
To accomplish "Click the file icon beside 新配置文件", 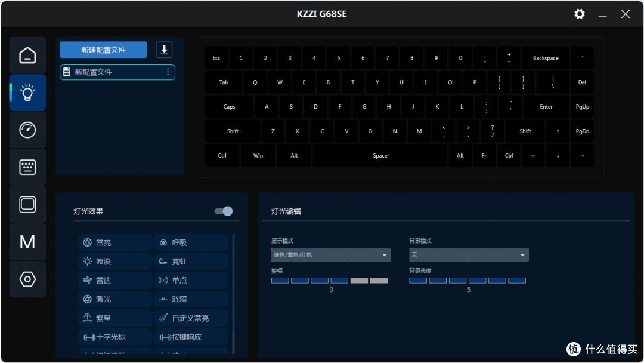I will coord(67,72).
